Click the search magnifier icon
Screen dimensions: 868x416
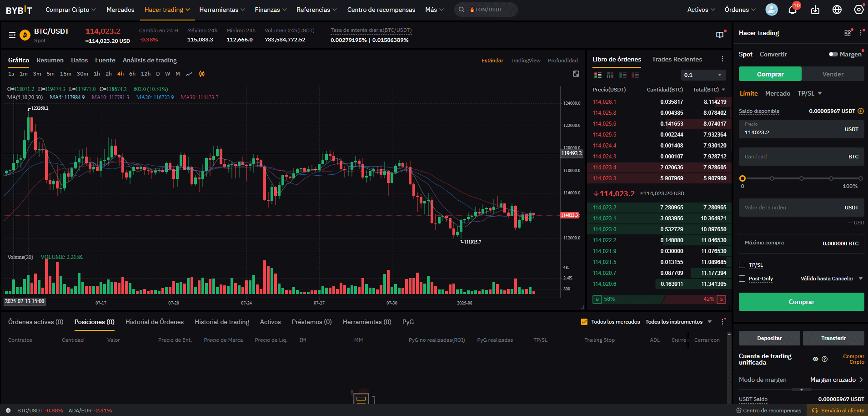coord(462,10)
